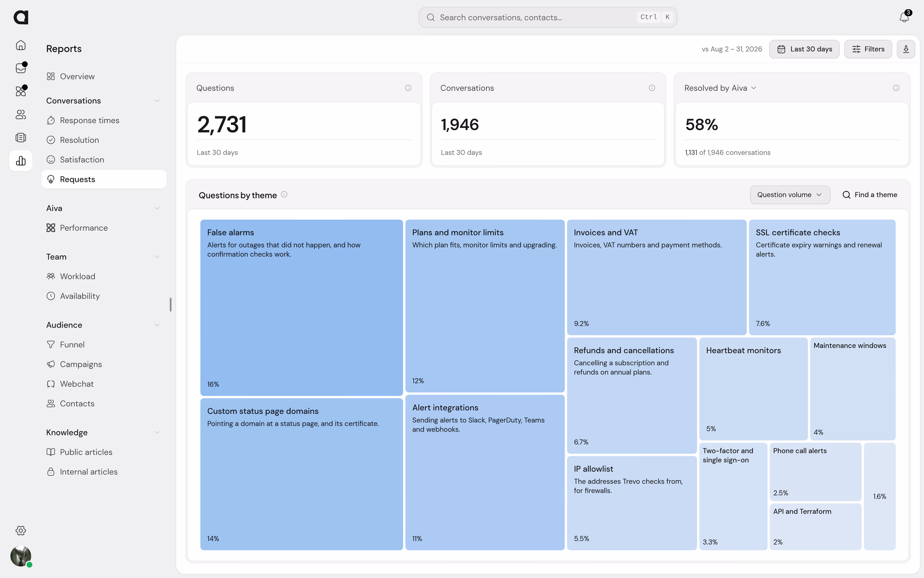Show info for Questions by theme
Viewport: 924px width, 578px height.
(284, 195)
